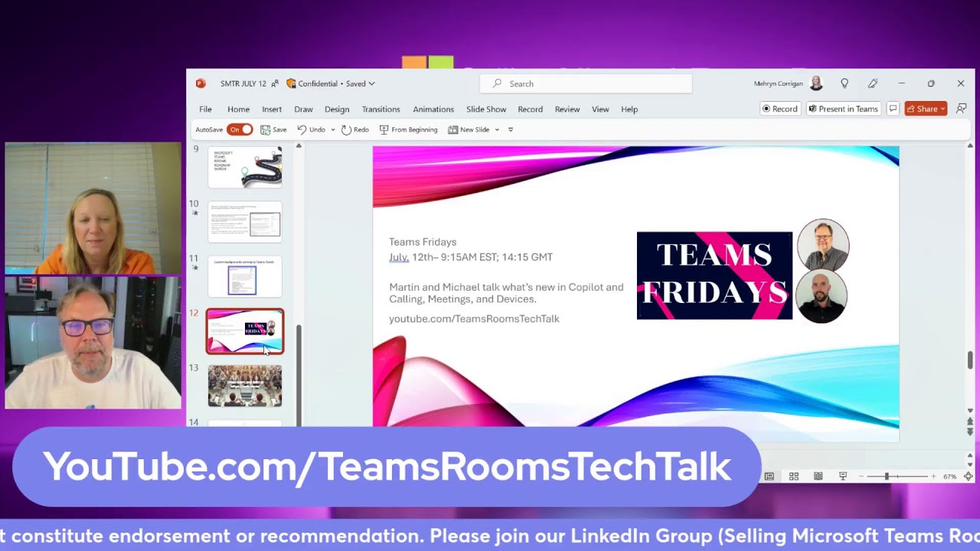
Task: Toggle AutoSave off
Action: pos(240,129)
